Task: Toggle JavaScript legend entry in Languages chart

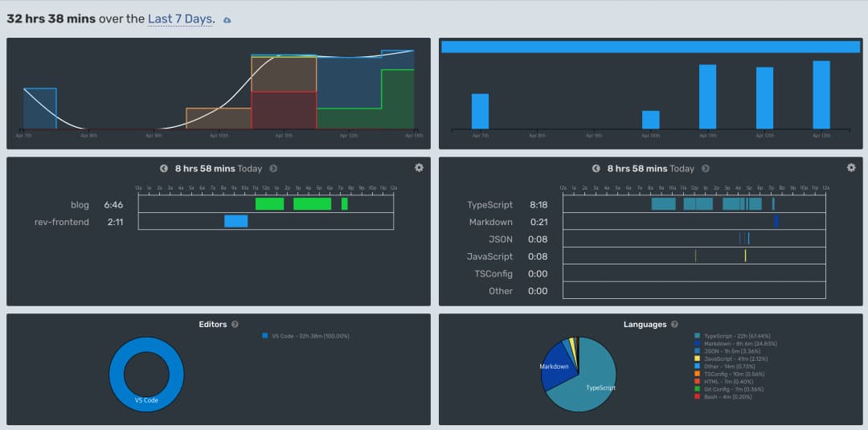Action: (731, 358)
